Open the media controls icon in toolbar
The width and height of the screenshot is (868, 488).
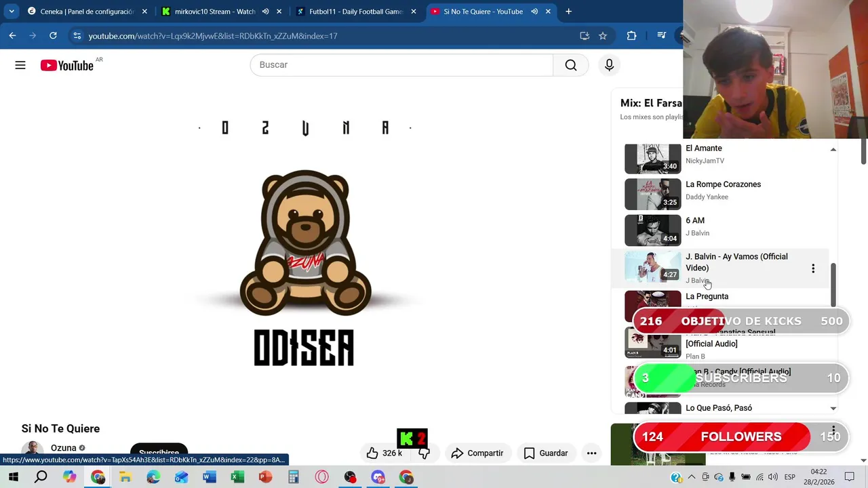pyautogui.click(x=661, y=36)
